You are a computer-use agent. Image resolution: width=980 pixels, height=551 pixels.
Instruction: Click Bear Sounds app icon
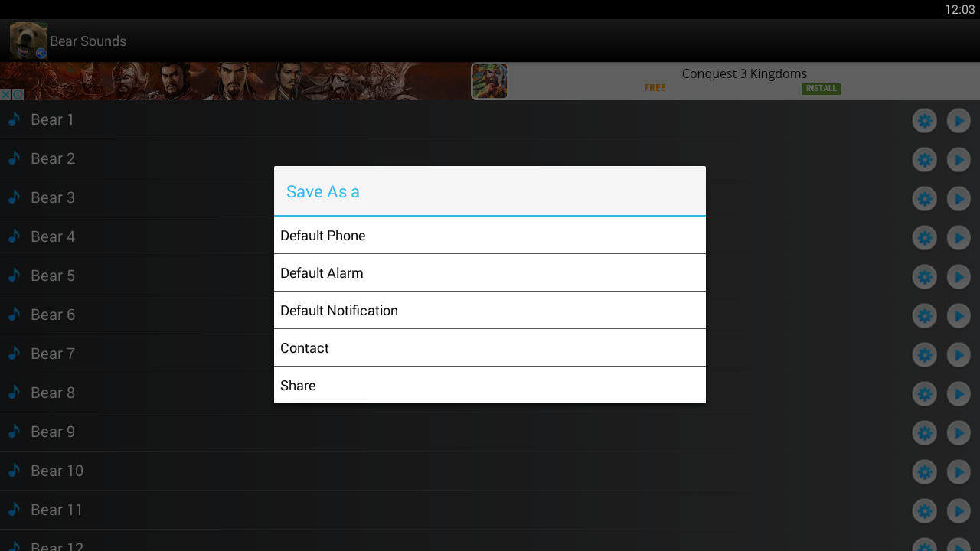[28, 41]
